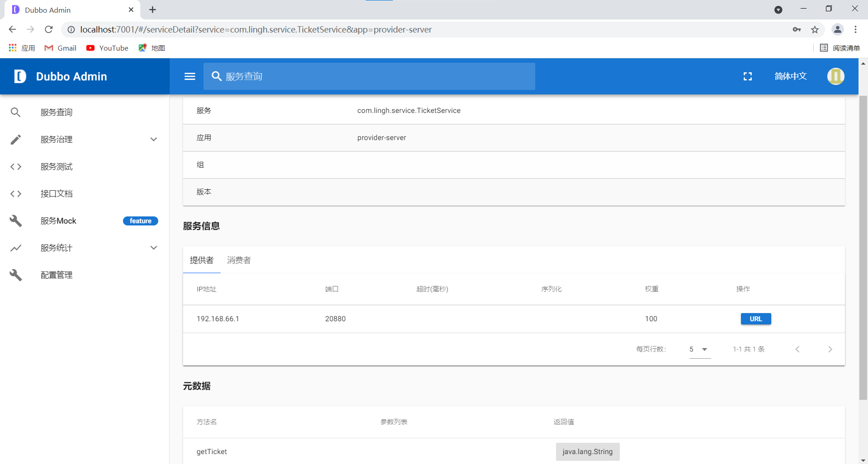
Task: Click the wrench icon beside 配置管理
Action: [16, 275]
